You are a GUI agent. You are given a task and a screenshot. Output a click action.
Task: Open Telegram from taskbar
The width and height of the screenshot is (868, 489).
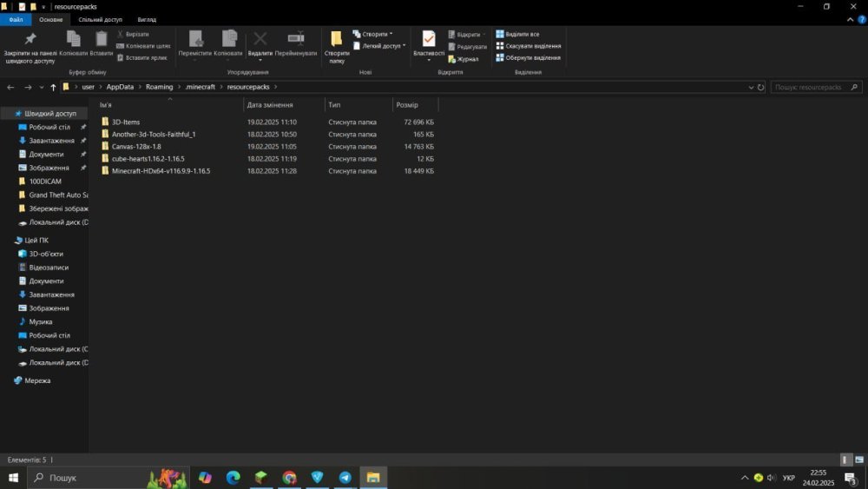(345, 478)
